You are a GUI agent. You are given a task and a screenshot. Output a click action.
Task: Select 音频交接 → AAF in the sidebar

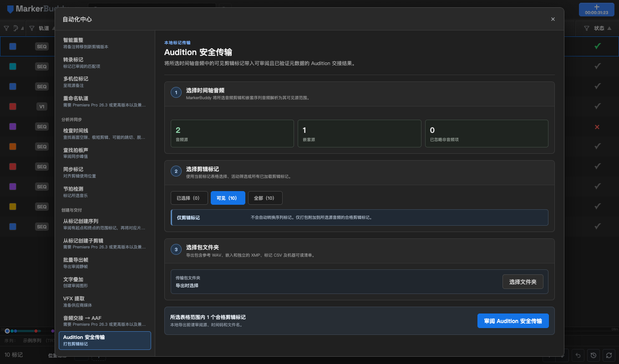(x=105, y=321)
